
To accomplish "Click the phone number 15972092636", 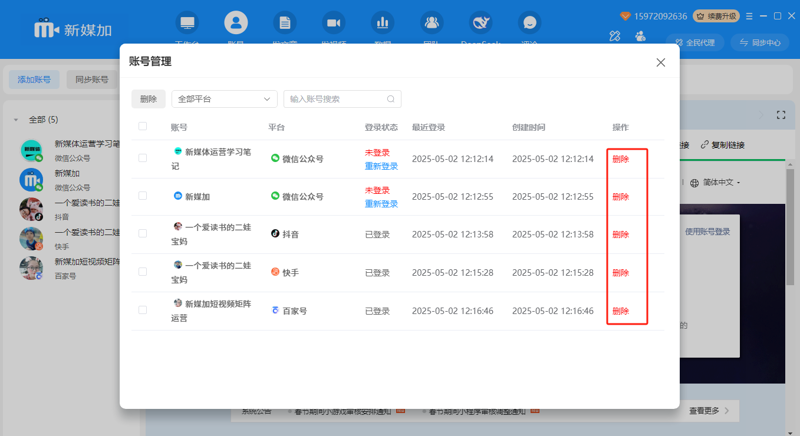I will tap(660, 16).
